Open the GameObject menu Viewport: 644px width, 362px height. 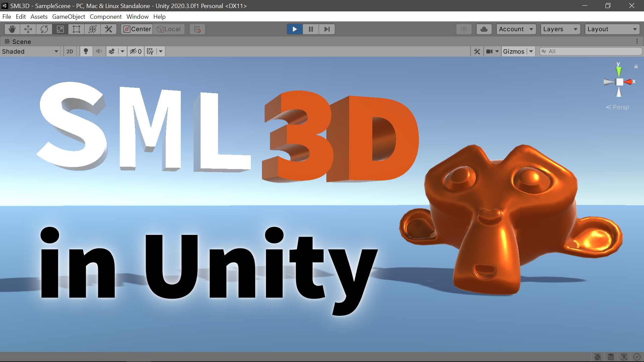pos(69,17)
